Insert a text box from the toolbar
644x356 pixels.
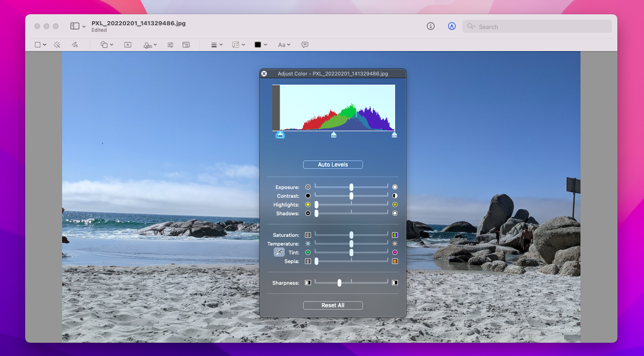128,44
